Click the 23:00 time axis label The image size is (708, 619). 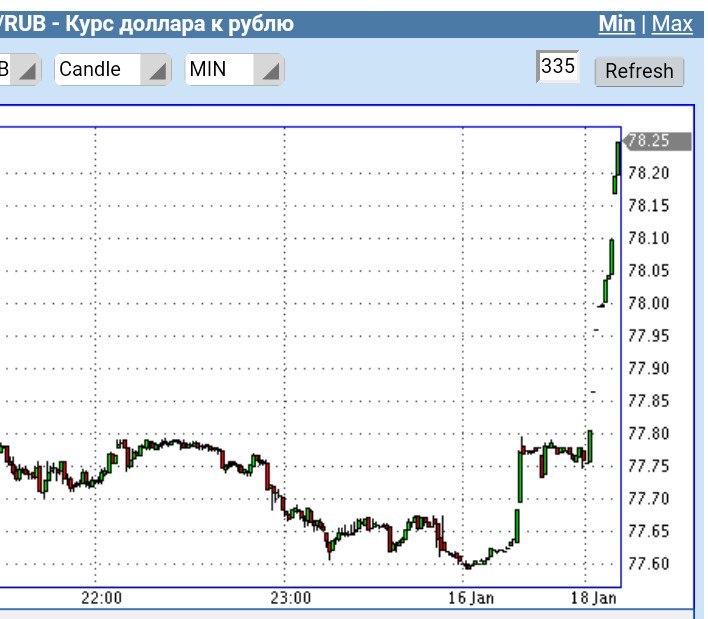point(291,598)
